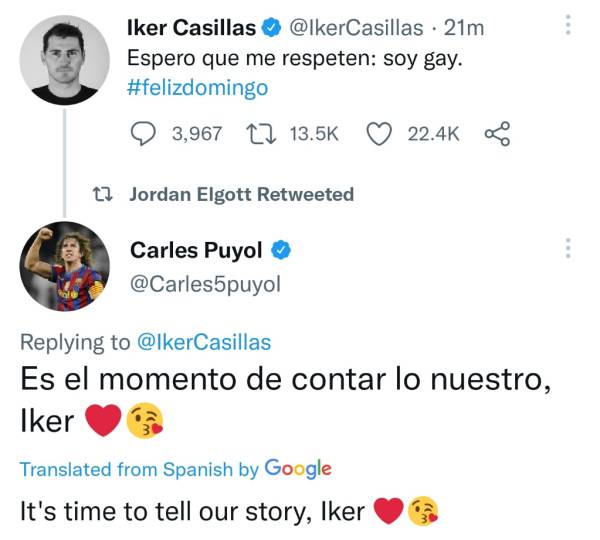The width and height of the screenshot is (600, 540).
Task: Click verified badge next to Iker Casillas
Action: click(x=273, y=28)
